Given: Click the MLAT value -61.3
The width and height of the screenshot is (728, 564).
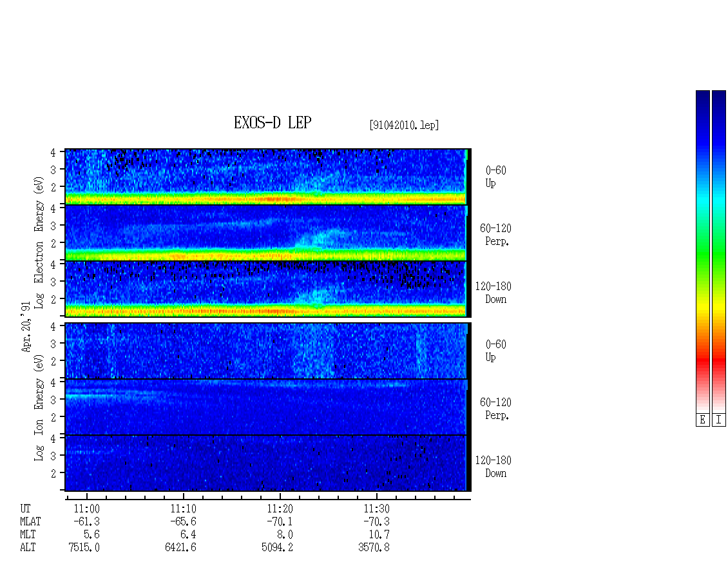Looking at the screenshot, I should [x=86, y=521].
